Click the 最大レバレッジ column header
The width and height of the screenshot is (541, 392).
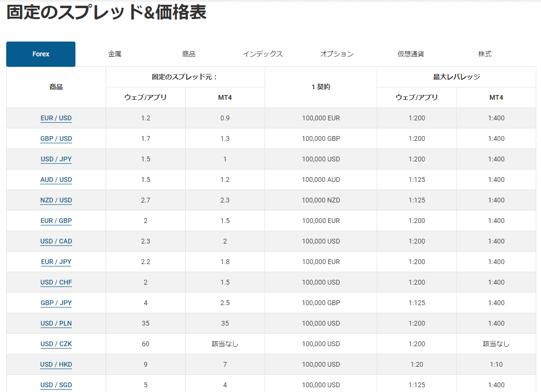[456, 77]
